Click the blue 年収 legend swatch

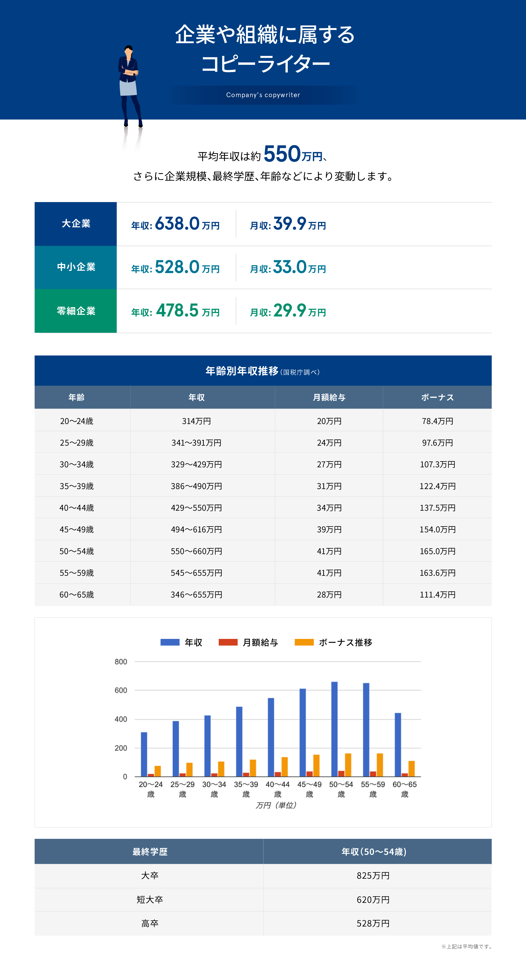point(170,642)
